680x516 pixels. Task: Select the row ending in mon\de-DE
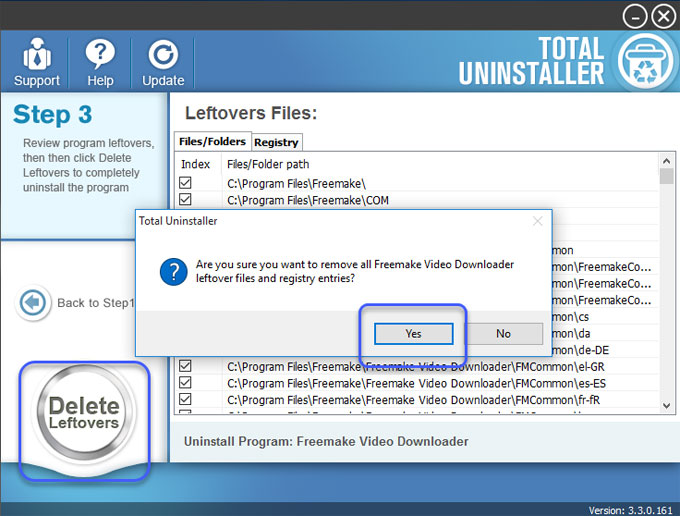(581, 350)
